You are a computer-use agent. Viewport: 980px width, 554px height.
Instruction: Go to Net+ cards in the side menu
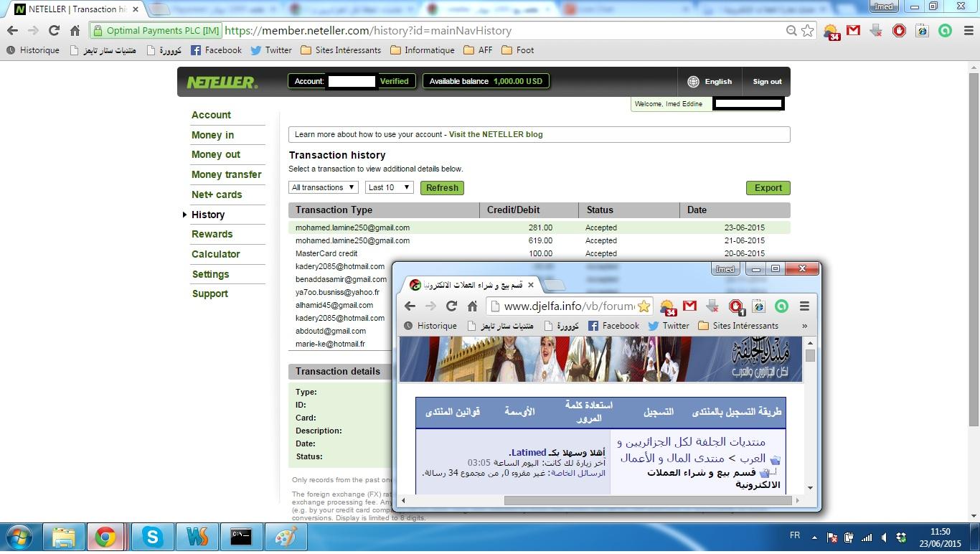coord(217,194)
